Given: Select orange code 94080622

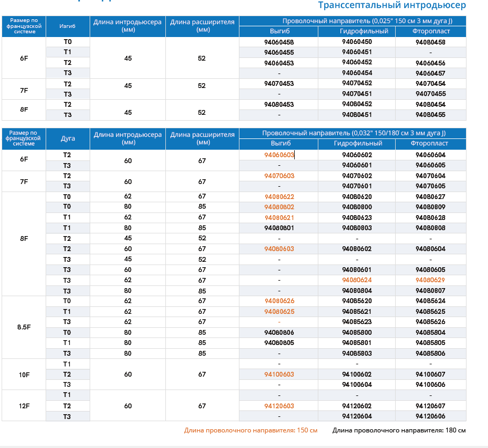Looking at the screenshot, I should point(279,196).
